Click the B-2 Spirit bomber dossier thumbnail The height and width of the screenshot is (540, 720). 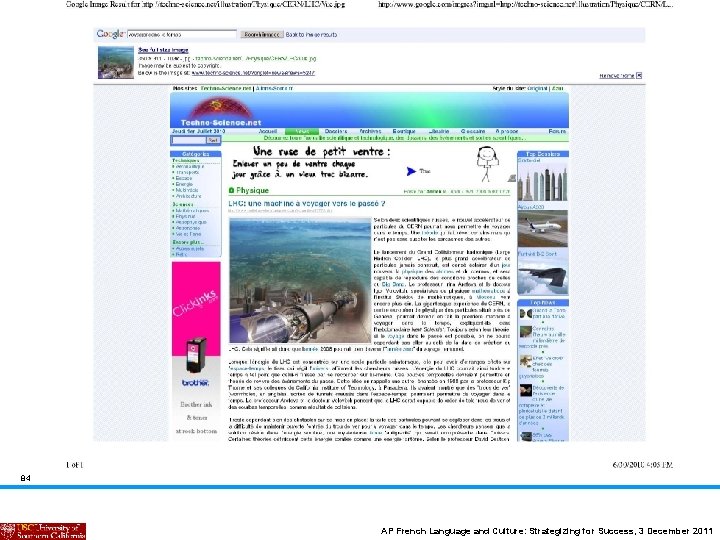coord(542,276)
